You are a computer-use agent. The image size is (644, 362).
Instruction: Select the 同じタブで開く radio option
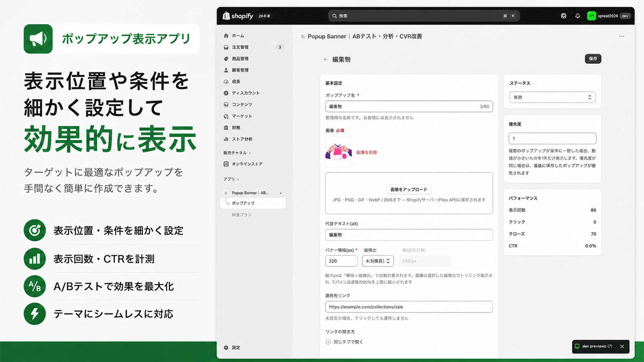328,342
